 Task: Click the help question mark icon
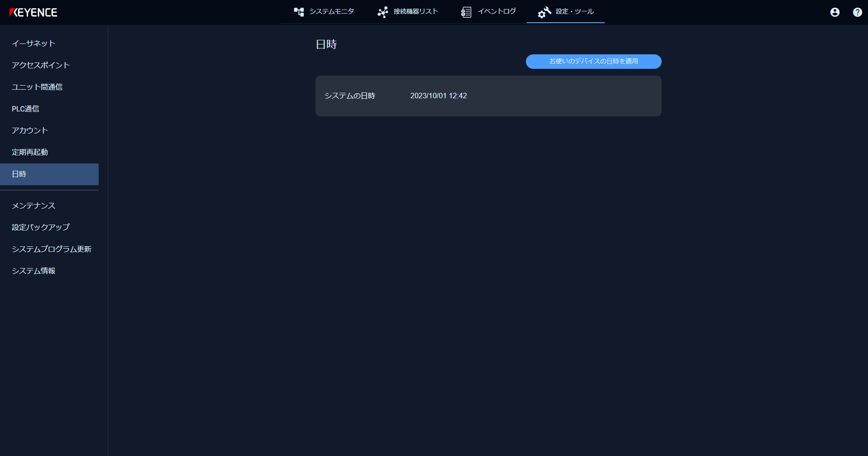(x=857, y=12)
